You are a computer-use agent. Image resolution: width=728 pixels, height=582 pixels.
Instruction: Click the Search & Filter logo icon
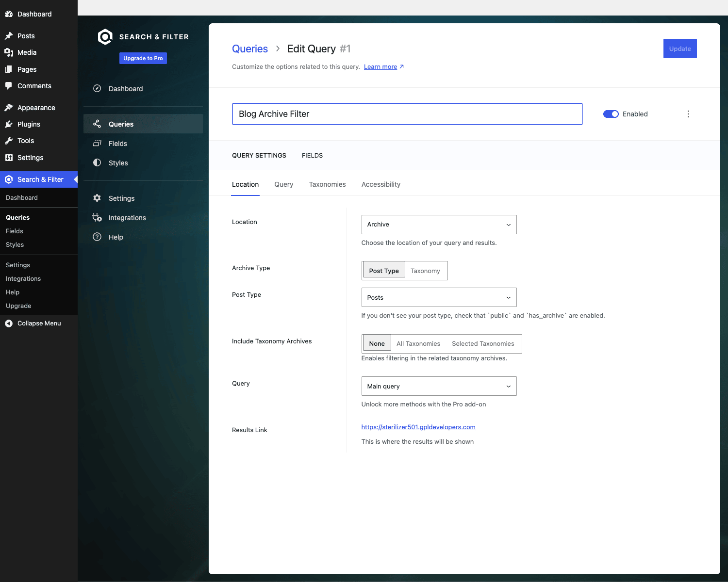tap(105, 37)
